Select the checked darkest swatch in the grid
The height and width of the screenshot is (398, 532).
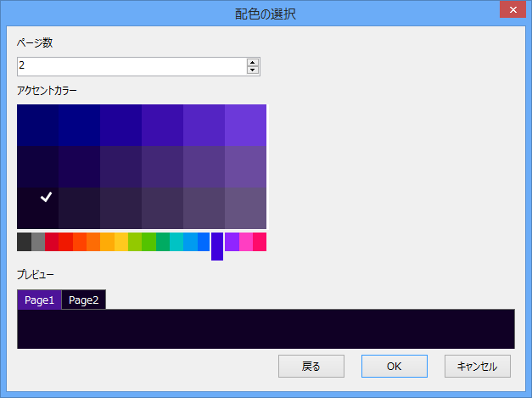[37, 208]
